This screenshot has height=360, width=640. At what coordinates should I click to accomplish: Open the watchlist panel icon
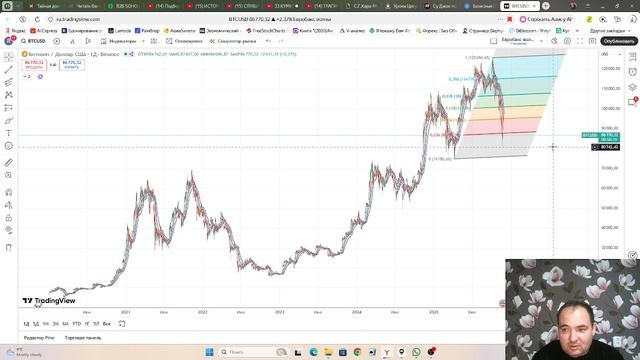click(632, 57)
